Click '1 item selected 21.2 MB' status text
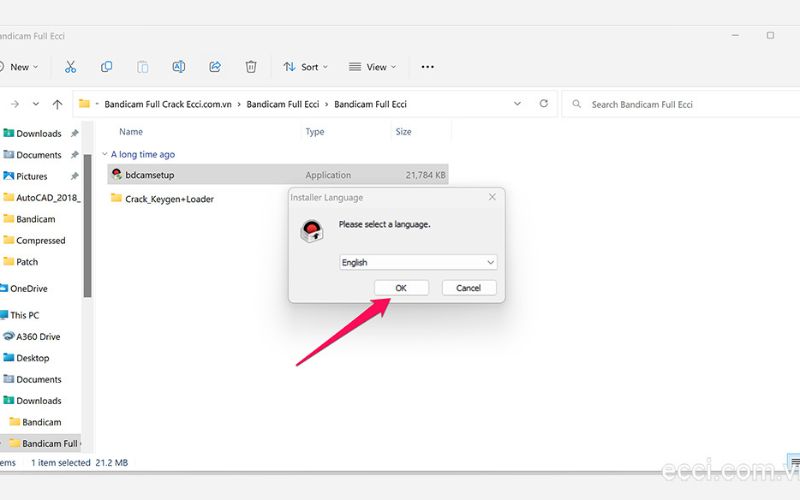The image size is (800, 500). 80,463
